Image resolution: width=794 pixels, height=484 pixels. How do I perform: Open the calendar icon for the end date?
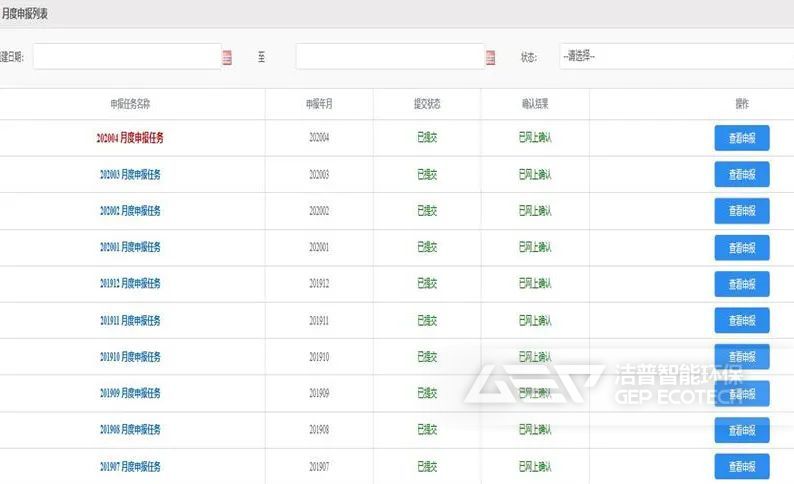490,58
